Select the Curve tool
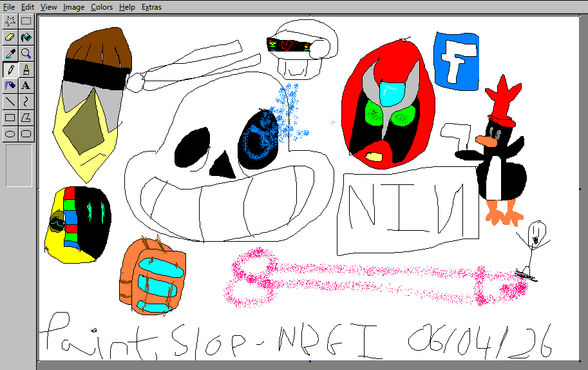Image resolution: width=588 pixels, height=370 pixels. (x=26, y=102)
